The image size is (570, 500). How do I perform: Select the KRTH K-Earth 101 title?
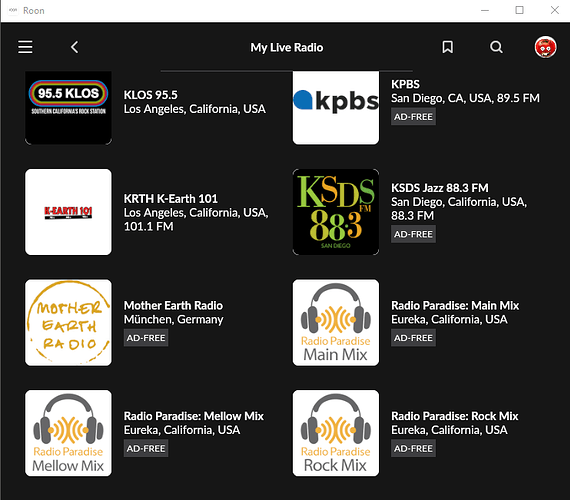pos(170,199)
